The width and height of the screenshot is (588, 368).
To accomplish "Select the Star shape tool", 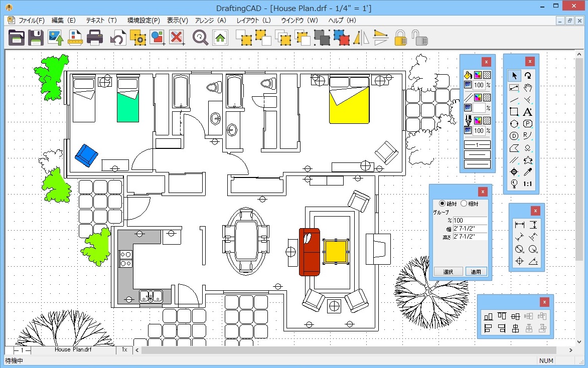I will coord(527,160).
